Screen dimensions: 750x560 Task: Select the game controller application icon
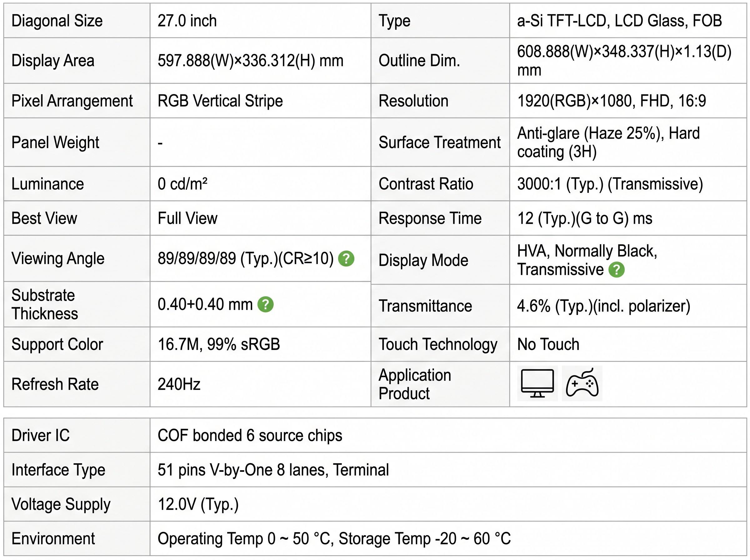coord(582,383)
